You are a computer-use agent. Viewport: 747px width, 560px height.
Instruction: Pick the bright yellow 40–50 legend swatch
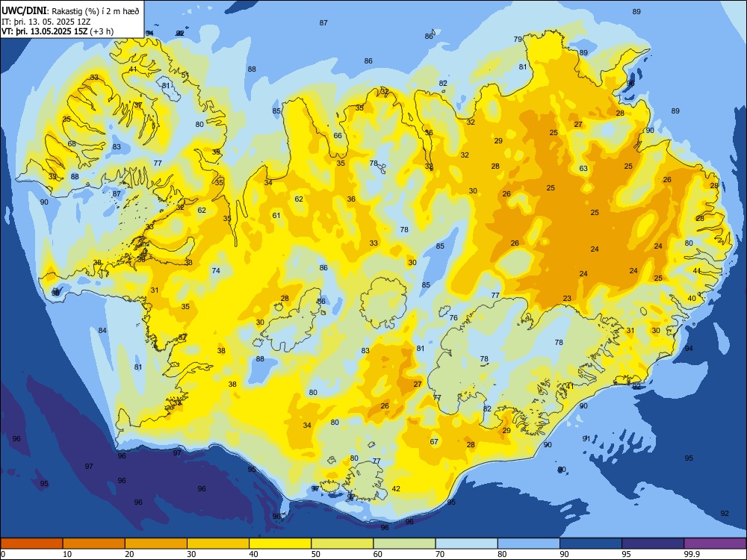pyautogui.click(x=280, y=544)
